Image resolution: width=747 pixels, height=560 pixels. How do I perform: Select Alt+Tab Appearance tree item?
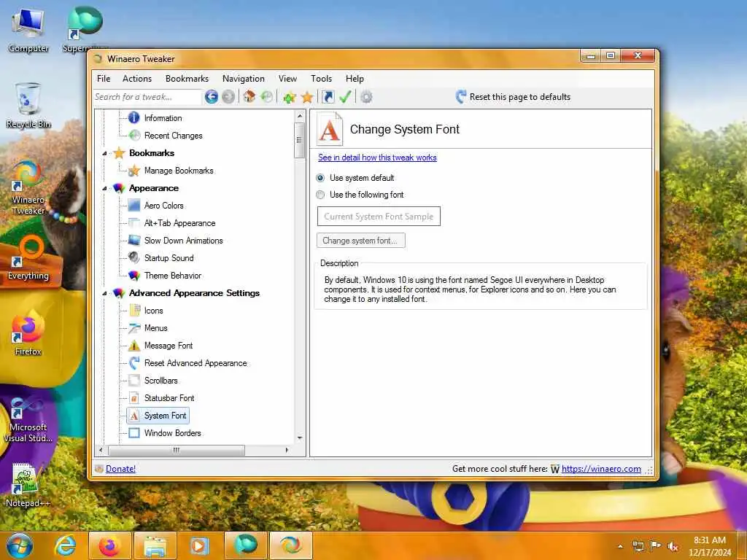179,223
